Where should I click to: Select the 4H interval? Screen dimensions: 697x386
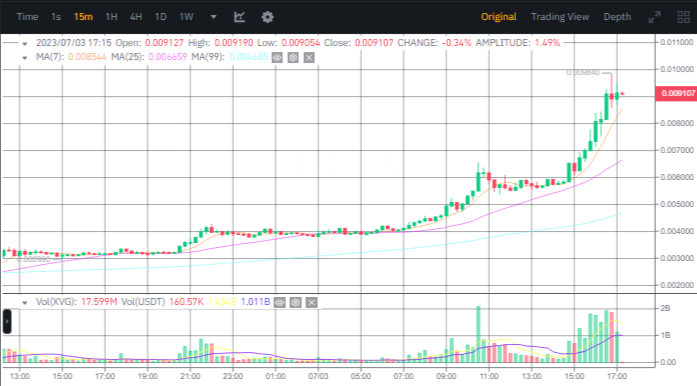[136, 17]
